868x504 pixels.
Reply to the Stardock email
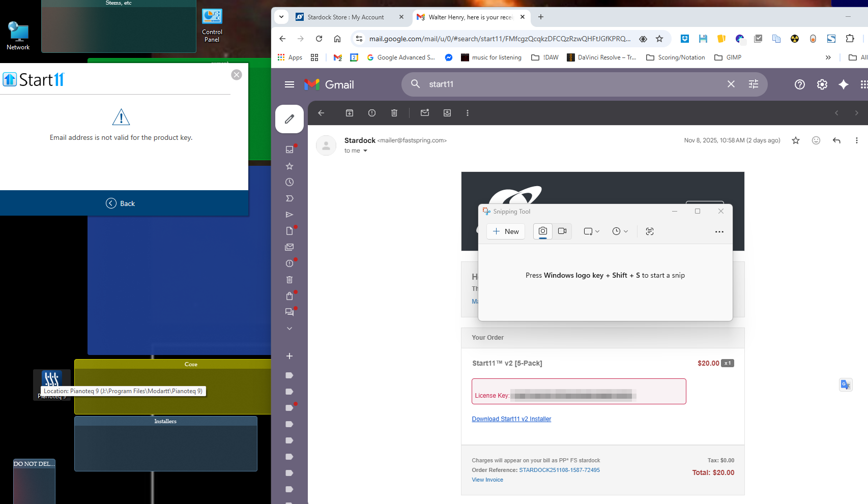coord(836,140)
